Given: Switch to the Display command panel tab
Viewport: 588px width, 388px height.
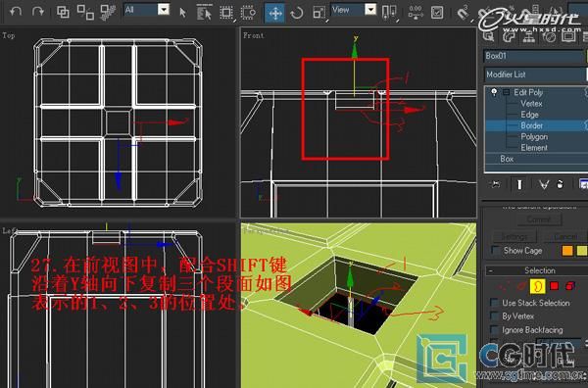Looking at the screenshot, I should [568, 36].
